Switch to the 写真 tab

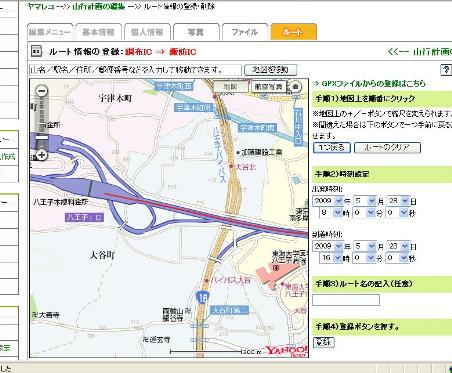(196, 32)
